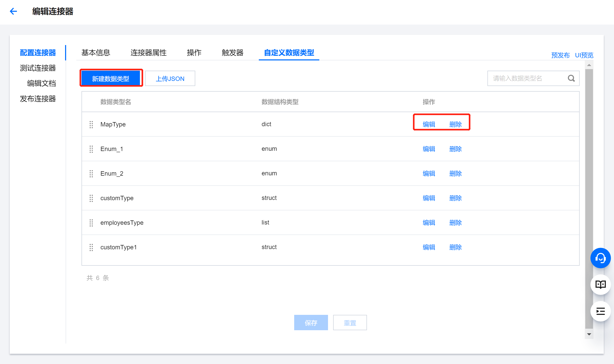Click the UI预览 link
This screenshot has width=614, height=364.
[584, 55]
